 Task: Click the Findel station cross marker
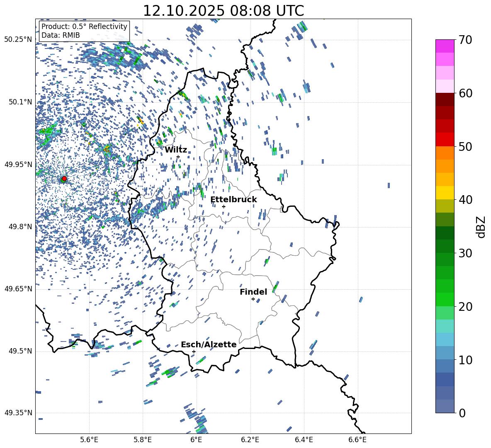(253, 299)
